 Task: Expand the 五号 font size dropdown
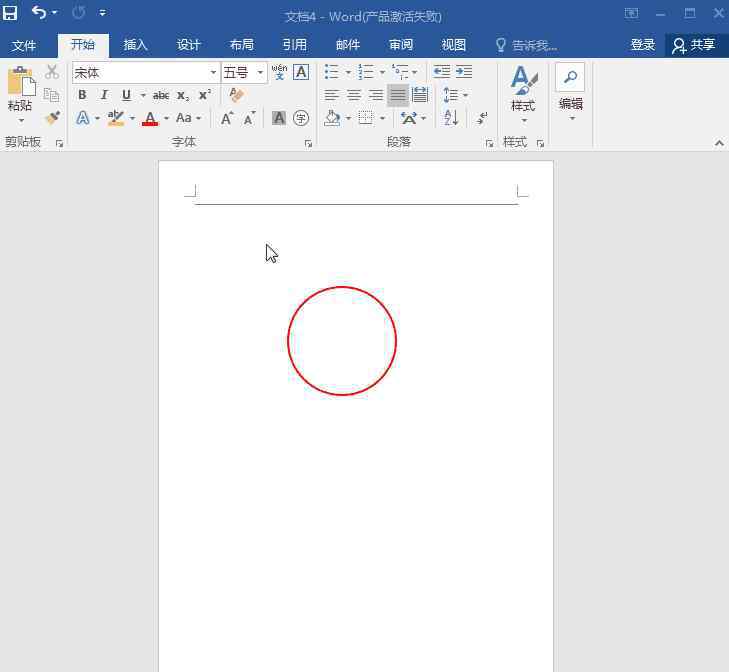(x=260, y=73)
